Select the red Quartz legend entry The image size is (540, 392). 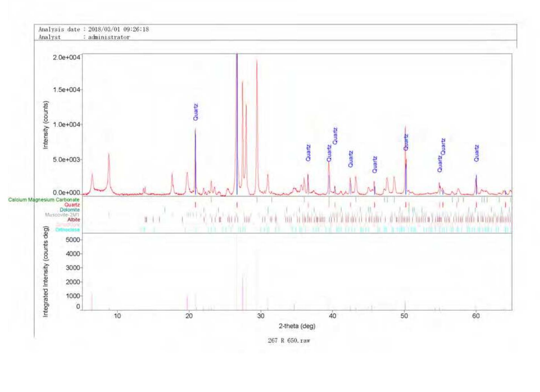72,205
